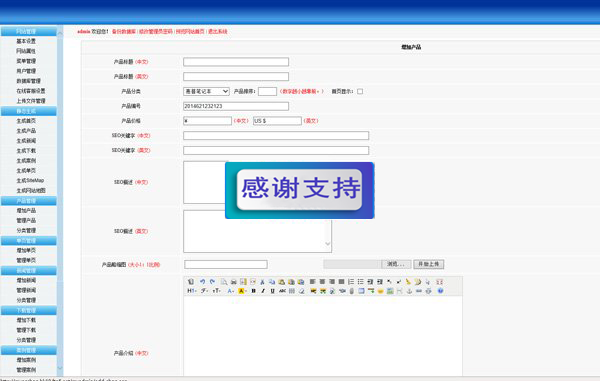The height and width of the screenshot is (381, 600).
Task: Open the yellow highlight color picker
Action: tap(242, 291)
